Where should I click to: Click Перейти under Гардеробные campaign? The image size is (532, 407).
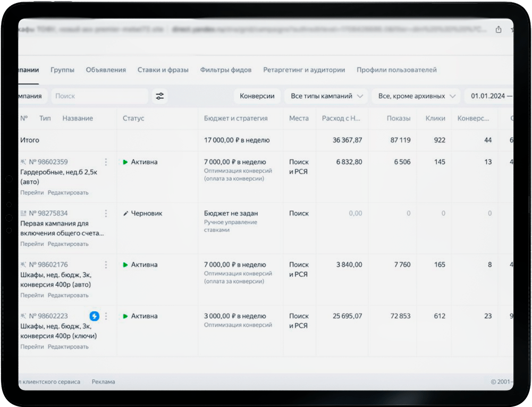point(32,193)
